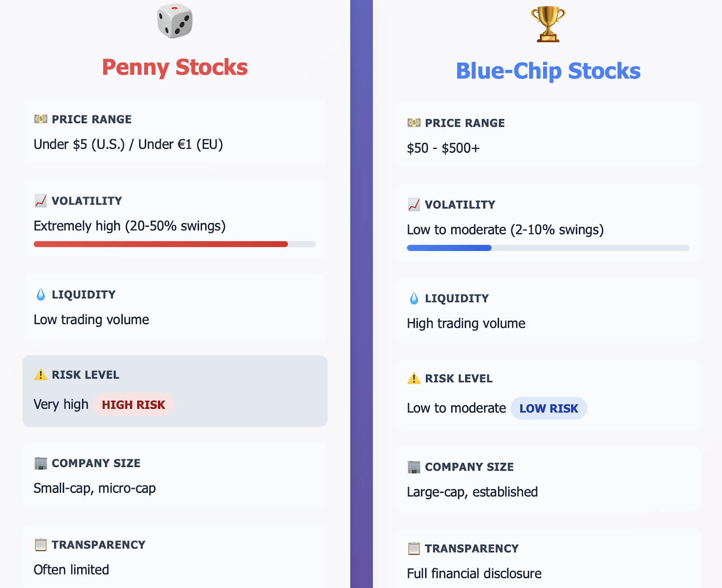Click the purple vertical divider bar
This screenshot has height=588, width=722.
pos(361,294)
